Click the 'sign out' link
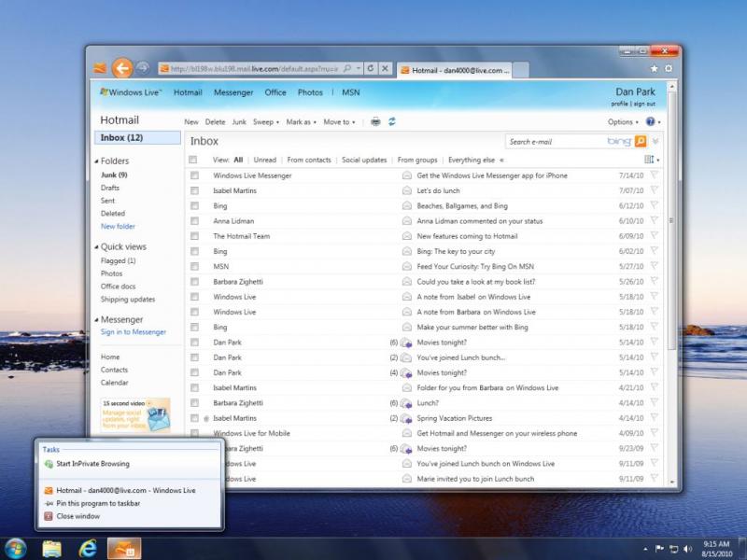 [644, 104]
